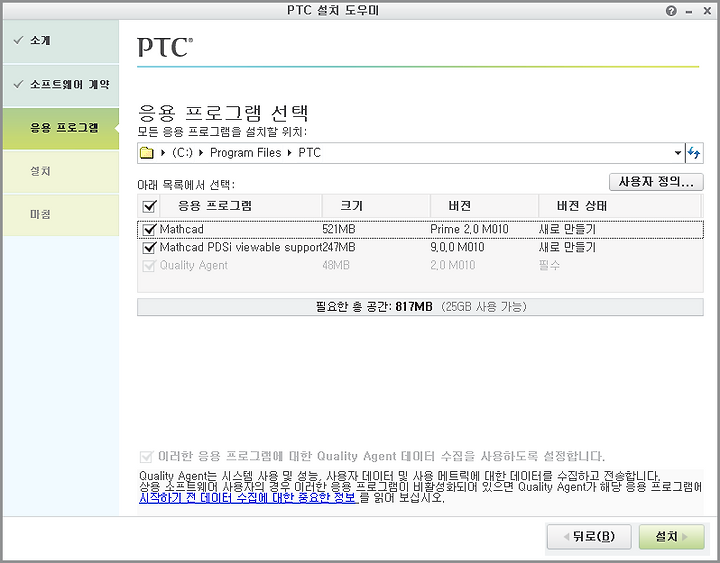Click the Program Files path segment
Image resolution: width=720 pixels, height=563 pixels.
coord(245,152)
